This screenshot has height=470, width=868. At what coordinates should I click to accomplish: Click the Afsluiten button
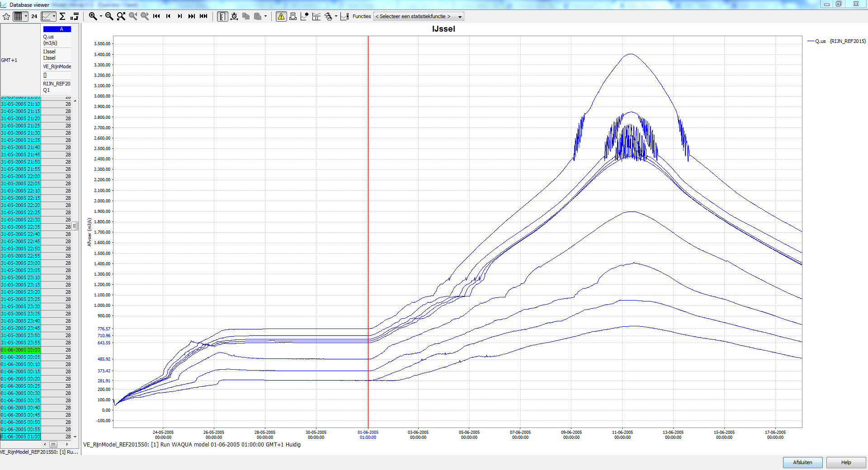(802, 462)
